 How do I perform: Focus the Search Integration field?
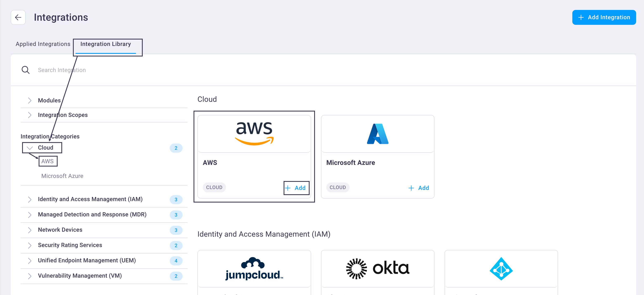(323, 70)
